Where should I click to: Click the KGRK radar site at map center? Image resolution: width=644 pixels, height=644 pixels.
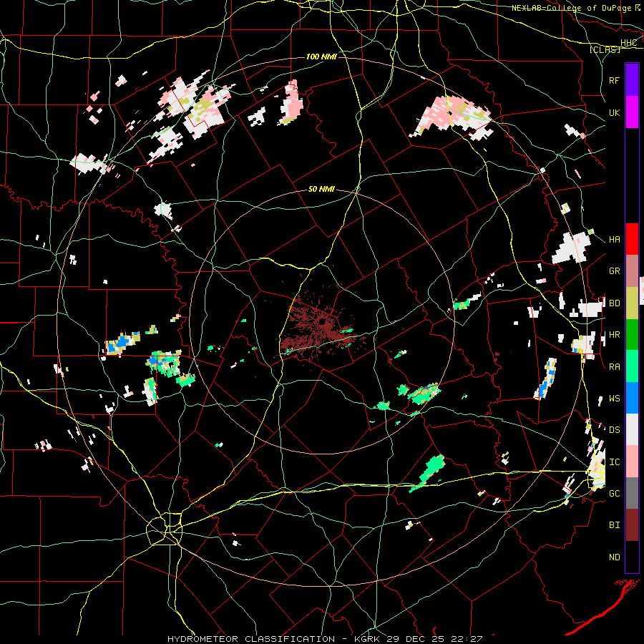click(x=323, y=321)
